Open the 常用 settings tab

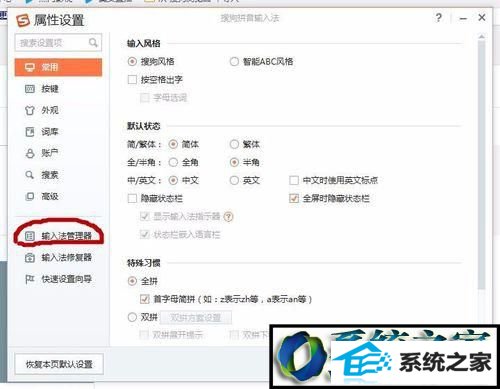click(x=58, y=68)
